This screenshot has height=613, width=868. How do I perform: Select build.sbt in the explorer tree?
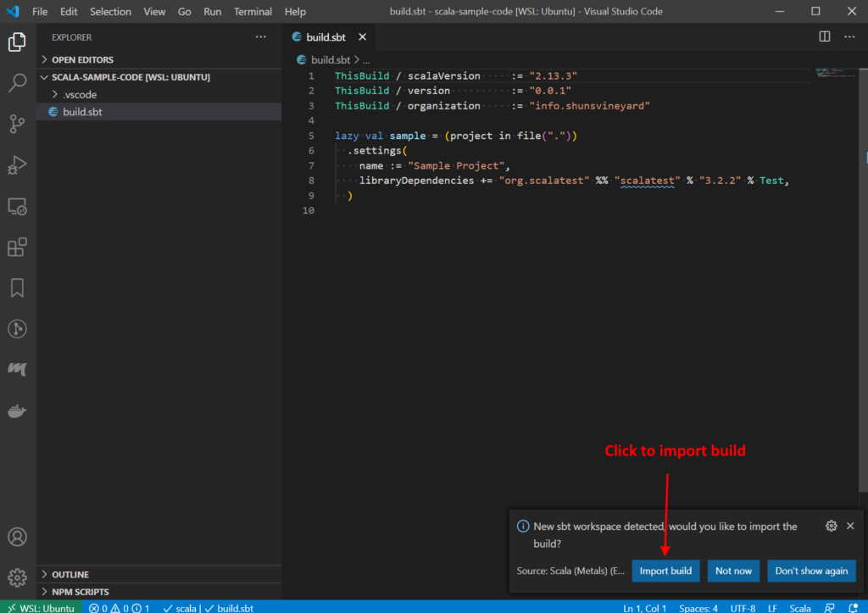click(x=82, y=112)
